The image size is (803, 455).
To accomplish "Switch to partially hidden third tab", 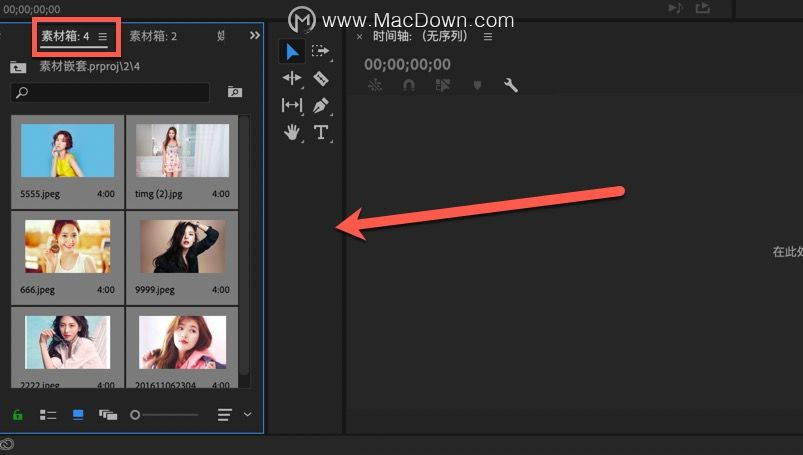I will point(221,36).
